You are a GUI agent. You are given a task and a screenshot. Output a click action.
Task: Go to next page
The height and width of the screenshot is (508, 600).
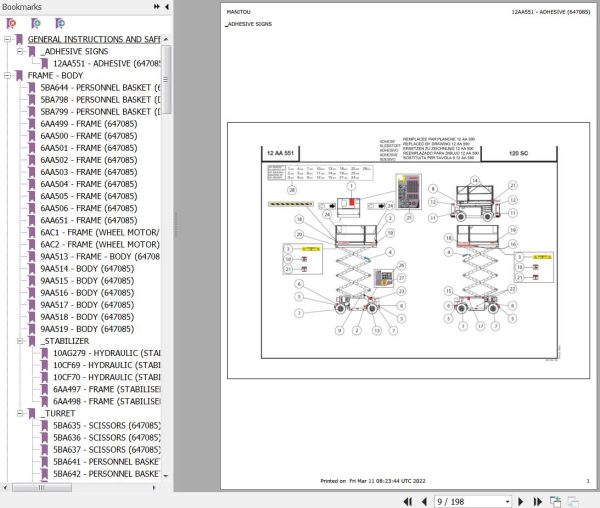coord(520,501)
